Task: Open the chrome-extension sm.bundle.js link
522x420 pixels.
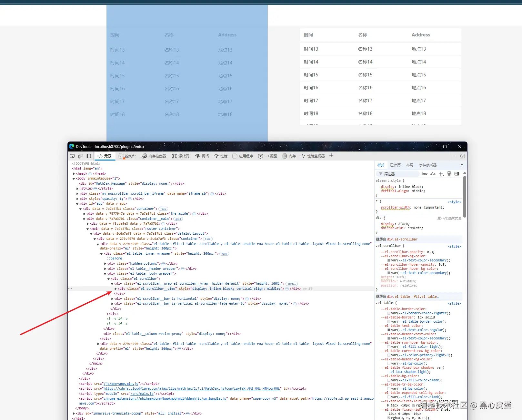Action: [165, 399]
